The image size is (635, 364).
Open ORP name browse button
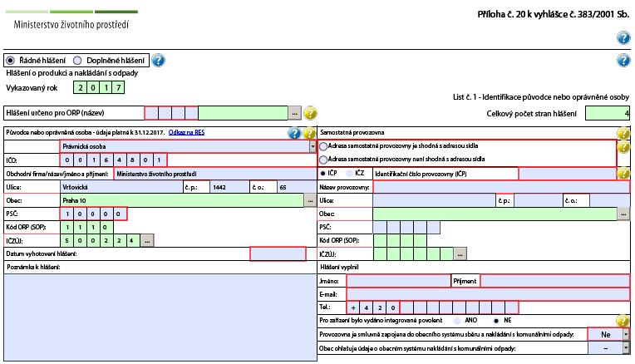[x=294, y=113]
